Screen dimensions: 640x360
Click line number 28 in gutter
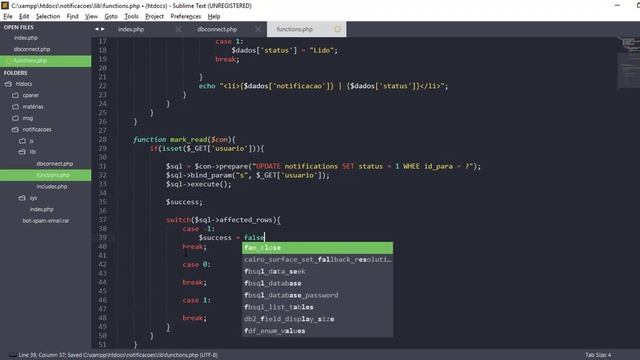click(x=102, y=140)
